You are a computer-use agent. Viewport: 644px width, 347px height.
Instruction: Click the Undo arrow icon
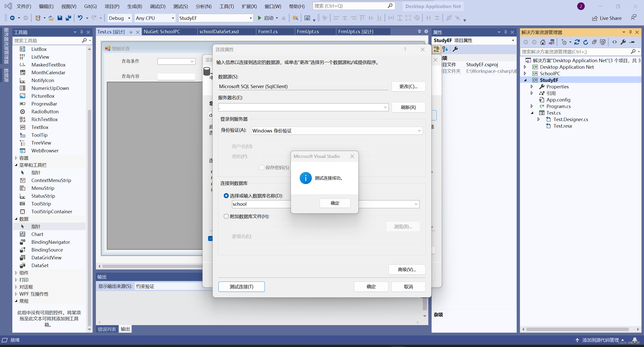(80, 18)
